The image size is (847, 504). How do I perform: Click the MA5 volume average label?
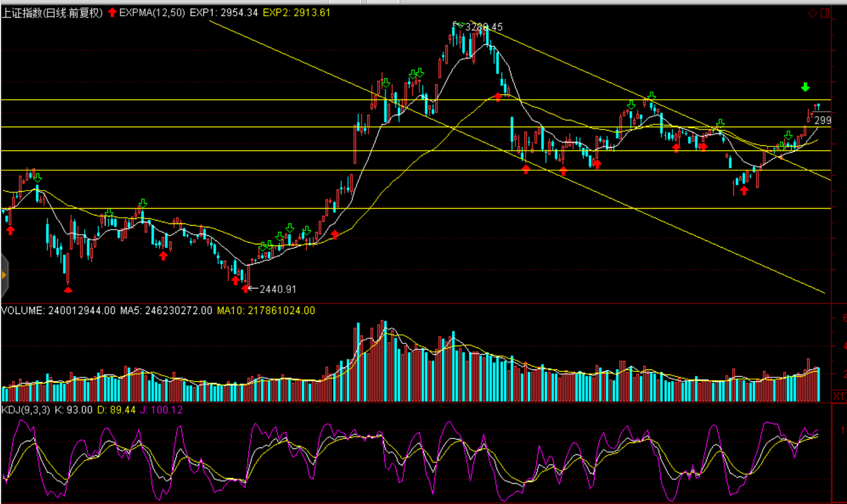(166, 311)
